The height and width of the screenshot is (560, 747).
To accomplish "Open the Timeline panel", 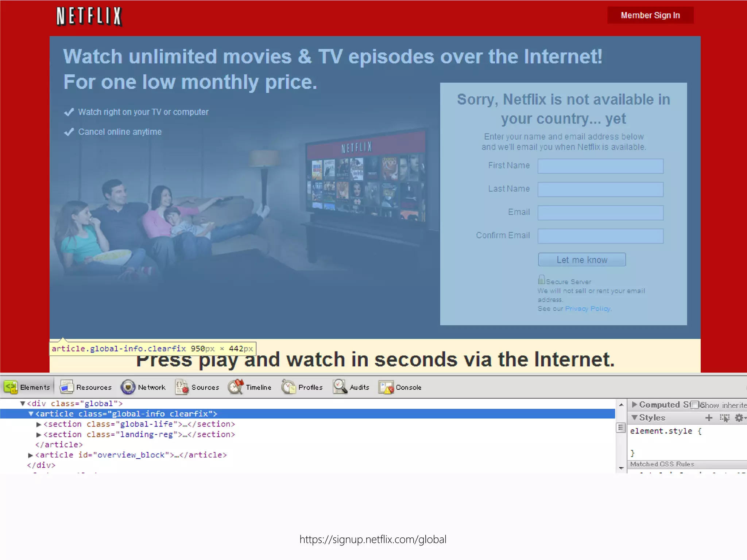I will pyautogui.click(x=250, y=387).
